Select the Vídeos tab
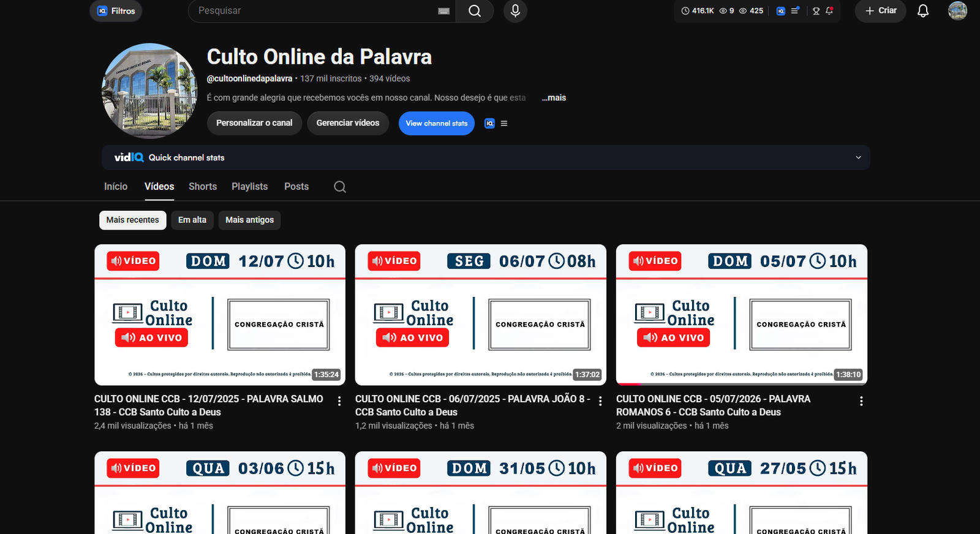 pos(159,187)
